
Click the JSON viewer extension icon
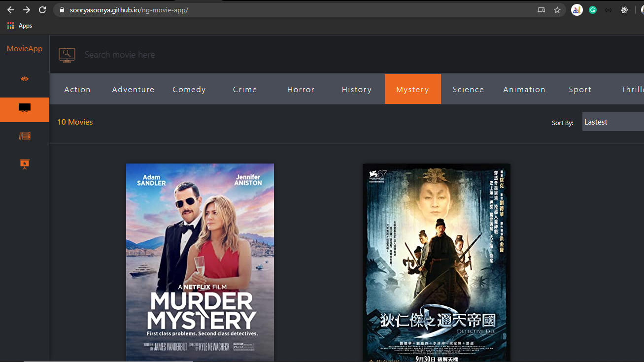click(x=608, y=9)
